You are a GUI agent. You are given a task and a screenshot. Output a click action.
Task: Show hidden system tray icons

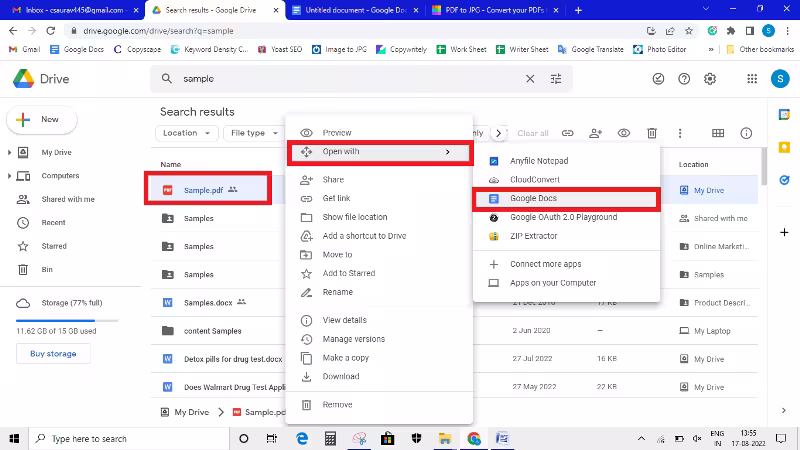(641, 438)
